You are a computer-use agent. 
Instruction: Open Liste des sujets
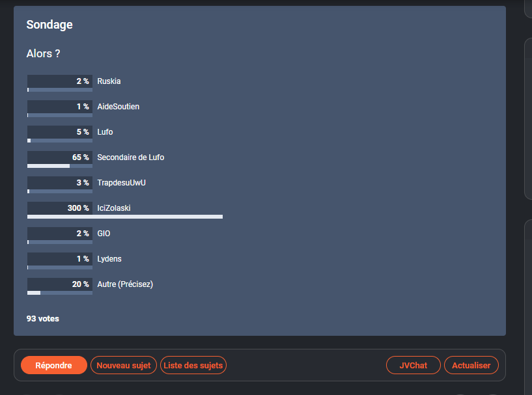tap(193, 365)
